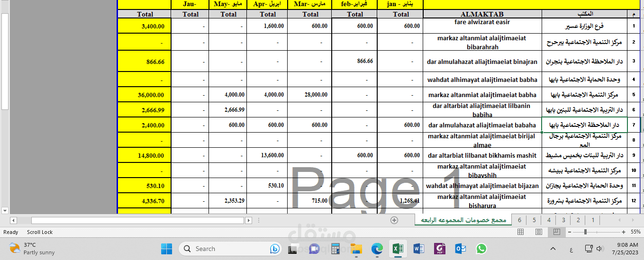Select the 4,336.70 total cell
Screen dimensions: 644x260
click(x=144, y=201)
